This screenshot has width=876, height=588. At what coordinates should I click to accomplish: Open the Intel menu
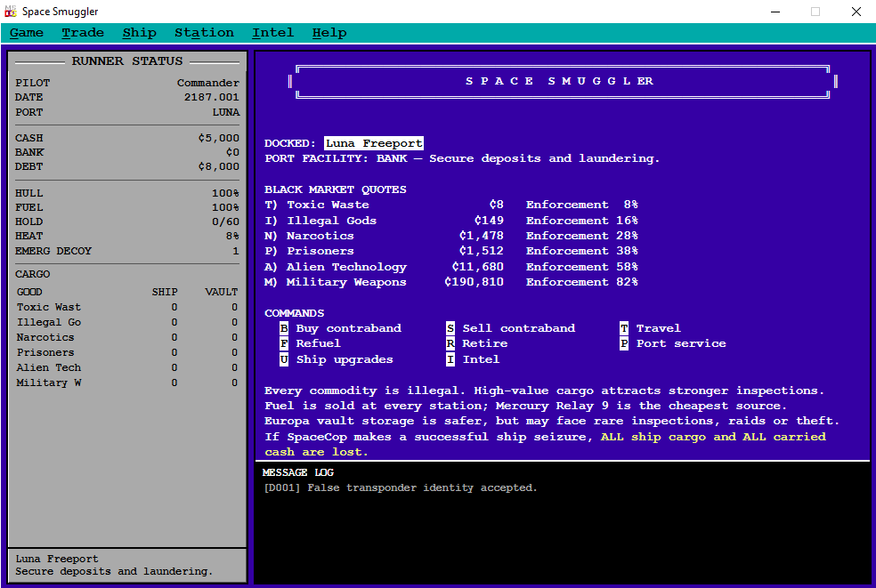point(272,33)
